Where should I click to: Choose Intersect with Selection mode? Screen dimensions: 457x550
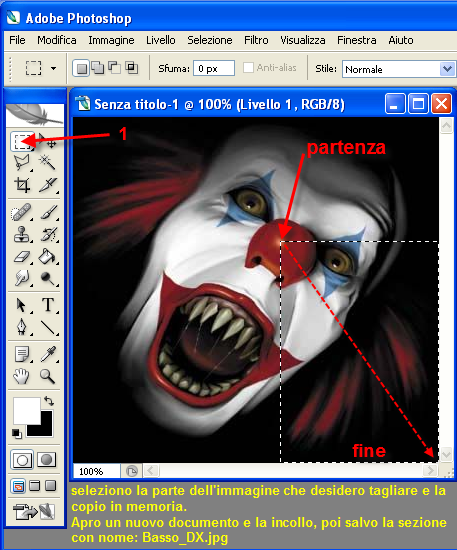tap(132, 67)
